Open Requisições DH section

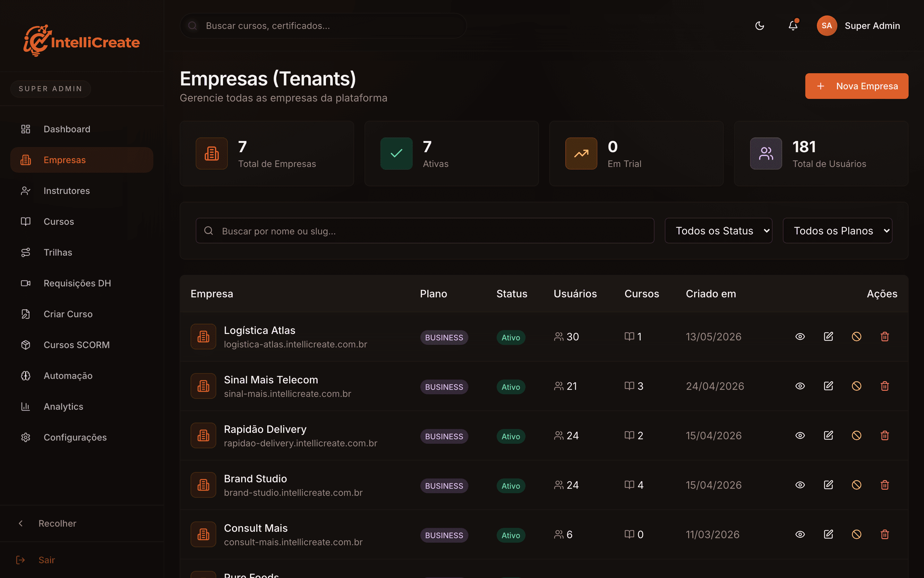82,283
